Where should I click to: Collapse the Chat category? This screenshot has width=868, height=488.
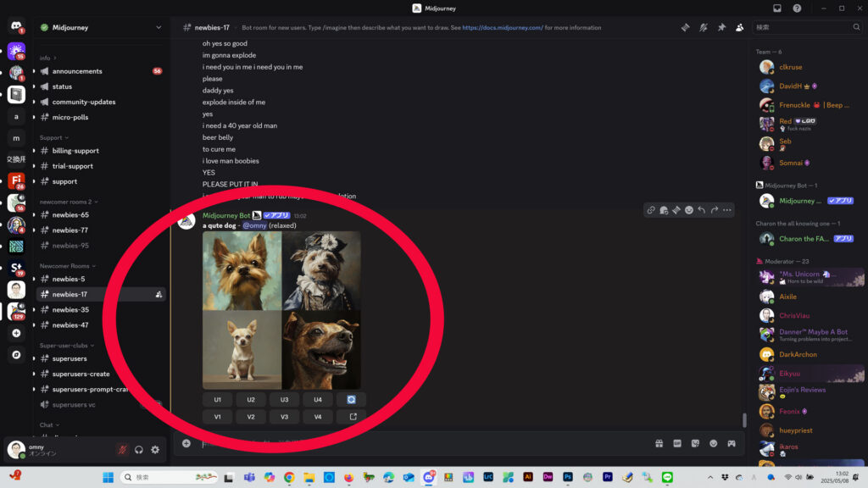pos(49,425)
